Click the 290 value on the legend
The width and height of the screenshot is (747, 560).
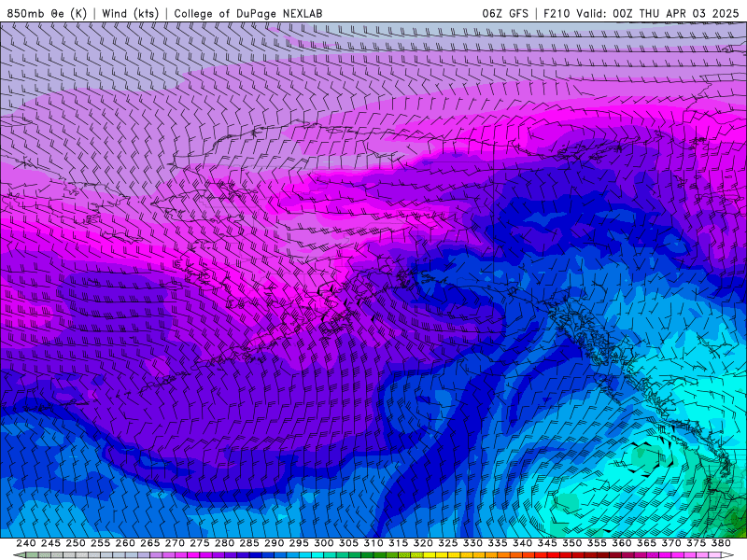click(274, 543)
